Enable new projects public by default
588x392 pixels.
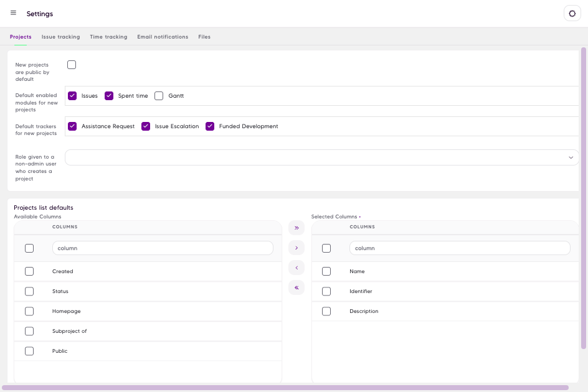pyautogui.click(x=72, y=65)
